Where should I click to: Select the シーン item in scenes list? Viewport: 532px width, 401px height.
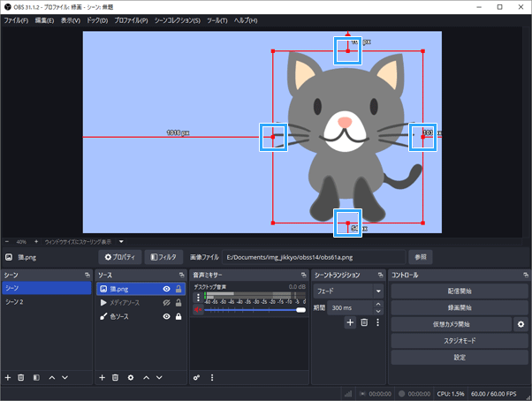tap(47, 288)
